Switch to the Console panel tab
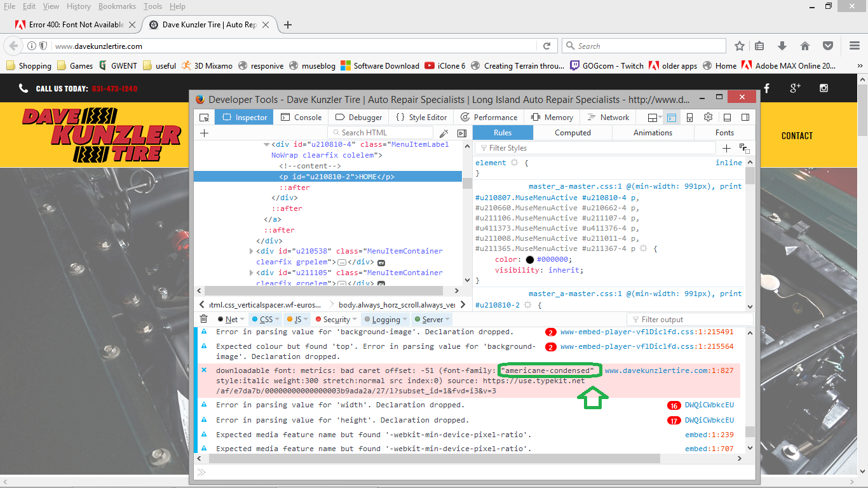Screen dimensions: 868x488 point(301,118)
